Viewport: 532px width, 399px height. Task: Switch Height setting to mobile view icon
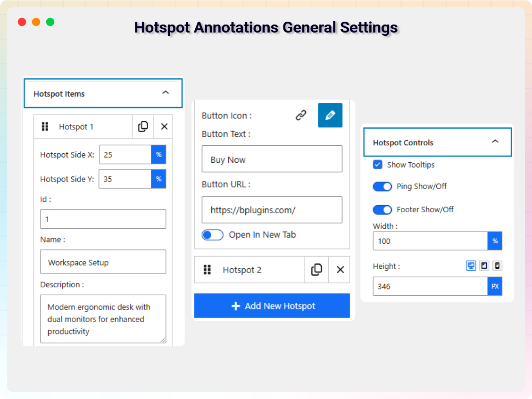497,266
